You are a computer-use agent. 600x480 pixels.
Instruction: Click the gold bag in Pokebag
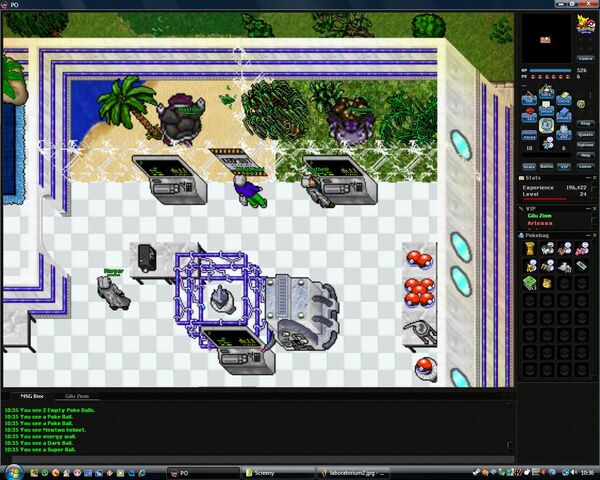[530, 249]
